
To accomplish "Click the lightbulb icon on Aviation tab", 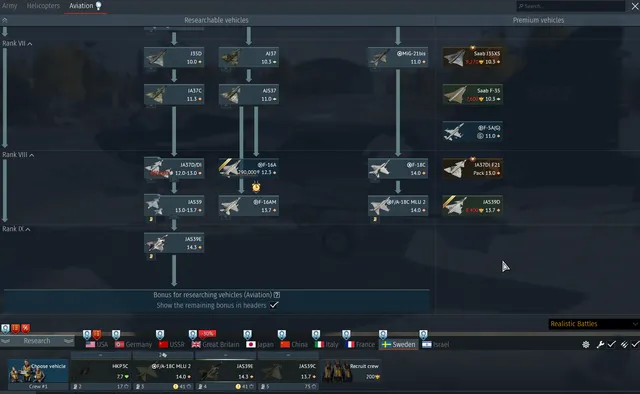I will point(98,6).
